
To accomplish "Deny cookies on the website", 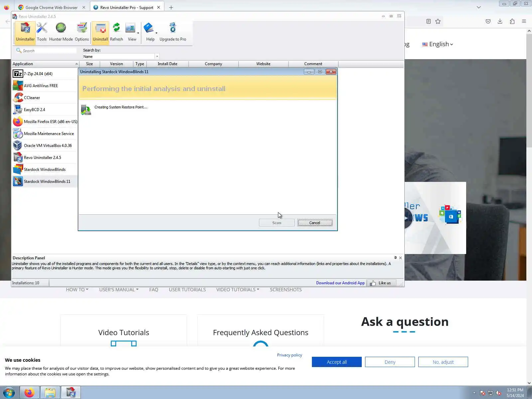I will click(x=390, y=362).
